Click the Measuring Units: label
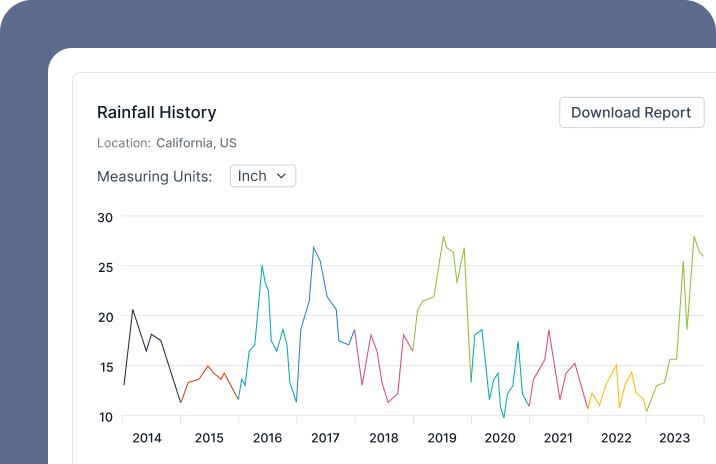 [x=155, y=176]
